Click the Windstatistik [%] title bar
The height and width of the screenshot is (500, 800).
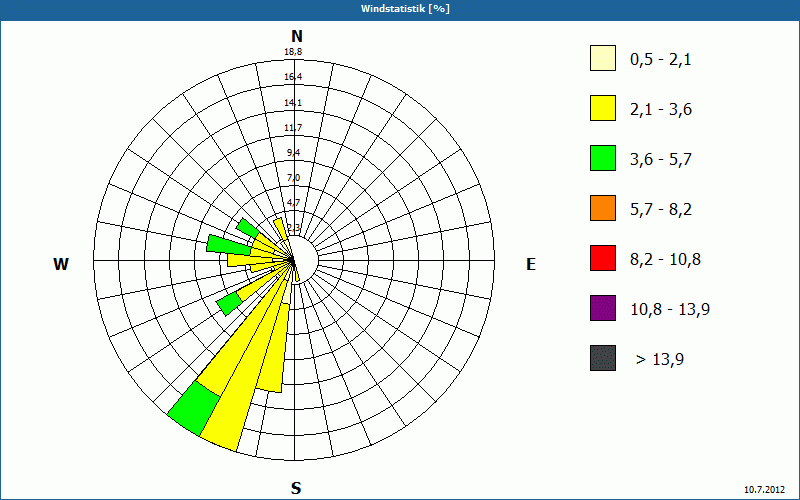click(x=400, y=9)
